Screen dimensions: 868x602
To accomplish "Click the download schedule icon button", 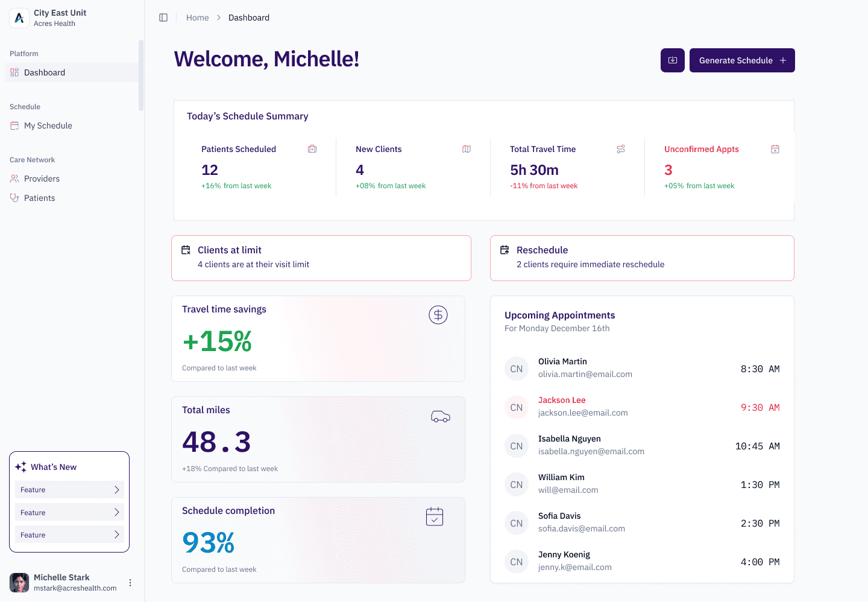I will coord(673,60).
